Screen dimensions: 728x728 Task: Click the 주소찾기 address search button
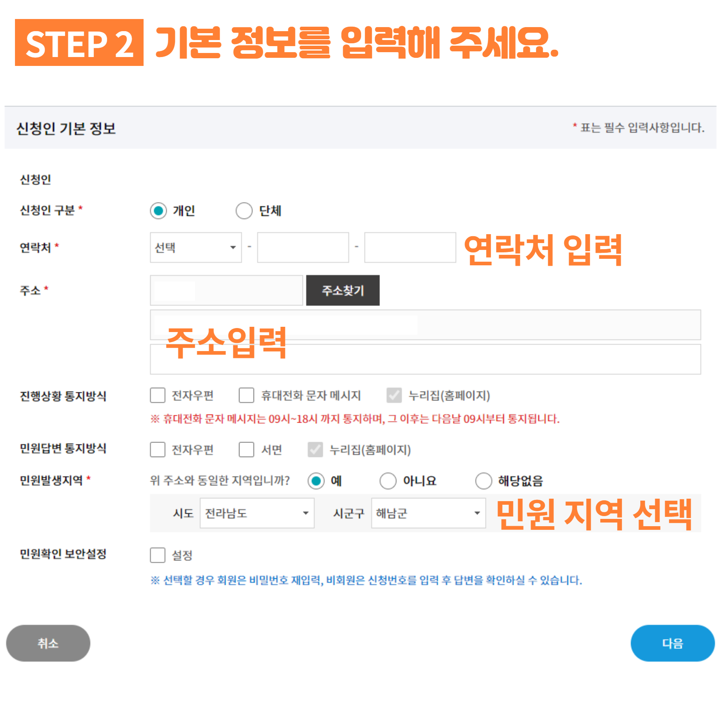(x=343, y=290)
